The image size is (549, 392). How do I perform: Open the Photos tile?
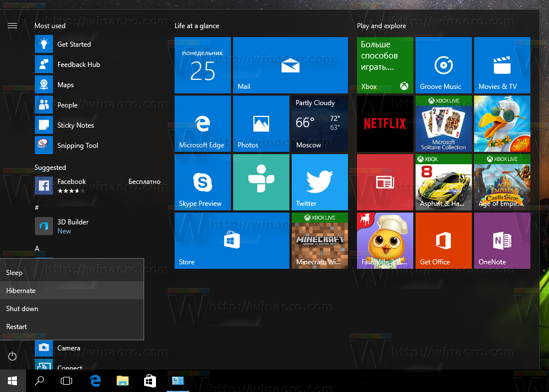coord(261,123)
